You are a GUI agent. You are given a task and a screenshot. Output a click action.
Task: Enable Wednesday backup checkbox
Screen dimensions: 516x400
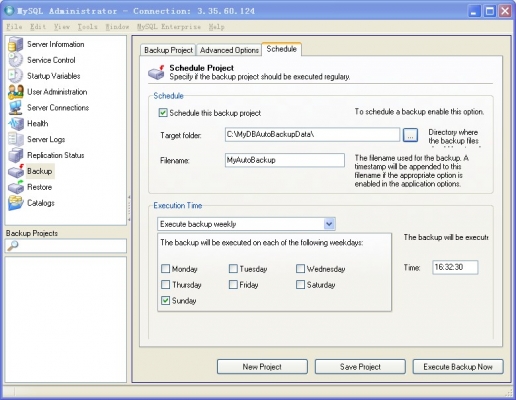[300, 269]
